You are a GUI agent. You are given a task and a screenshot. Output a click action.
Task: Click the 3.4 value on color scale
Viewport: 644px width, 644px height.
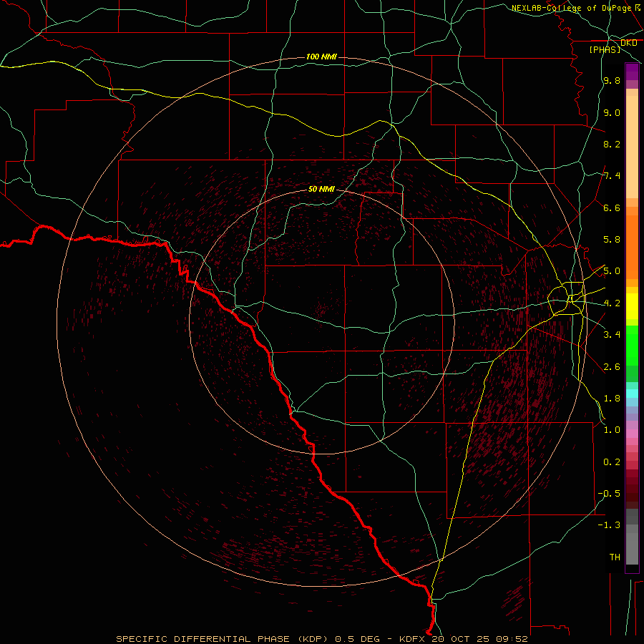pyautogui.click(x=612, y=335)
